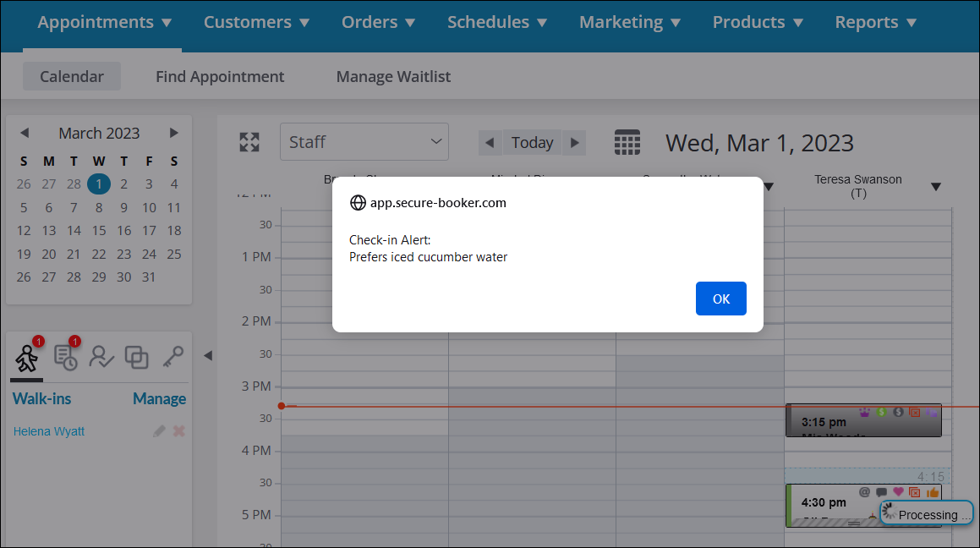Click @ icon on 4:30 pm appointment
Screen dimensions: 980x548
(x=864, y=492)
